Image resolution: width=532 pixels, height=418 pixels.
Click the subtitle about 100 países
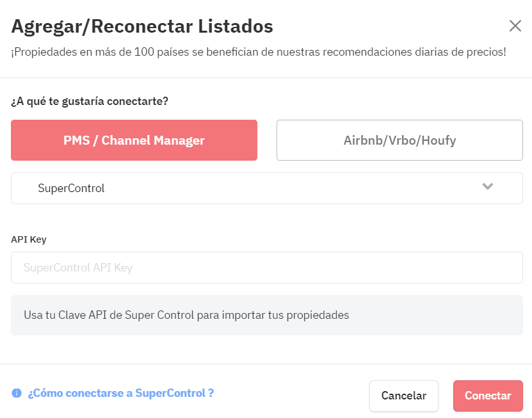pos(259,52)
